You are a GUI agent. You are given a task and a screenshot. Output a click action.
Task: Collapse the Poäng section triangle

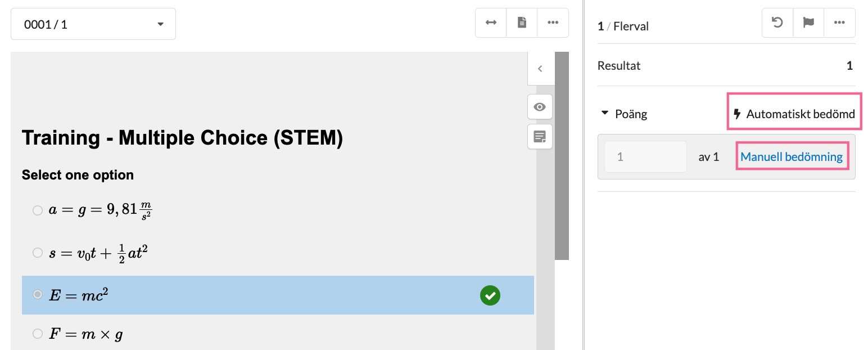coord(605,113)
